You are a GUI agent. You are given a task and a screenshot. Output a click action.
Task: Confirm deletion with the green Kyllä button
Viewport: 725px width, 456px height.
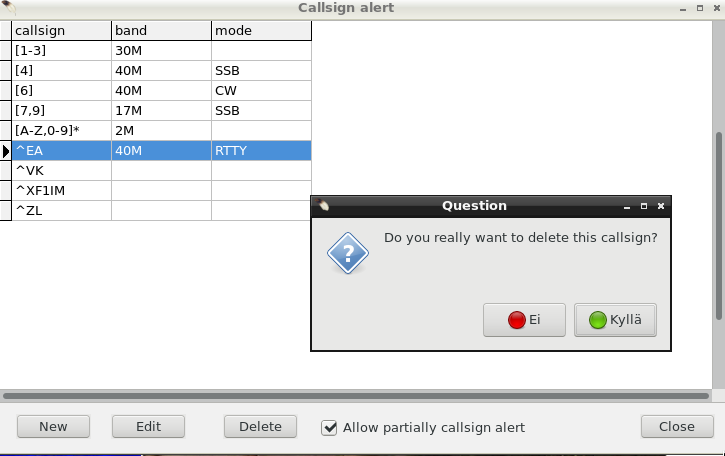click(615, 320)
